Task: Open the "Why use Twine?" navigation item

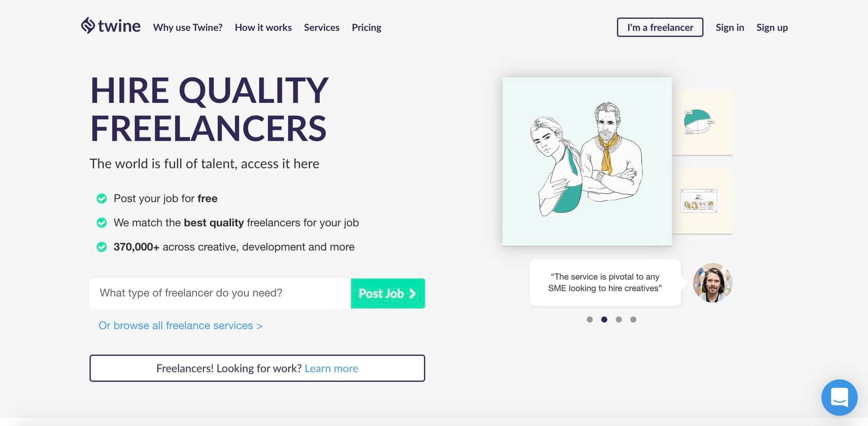Action: tap(187, 27)
